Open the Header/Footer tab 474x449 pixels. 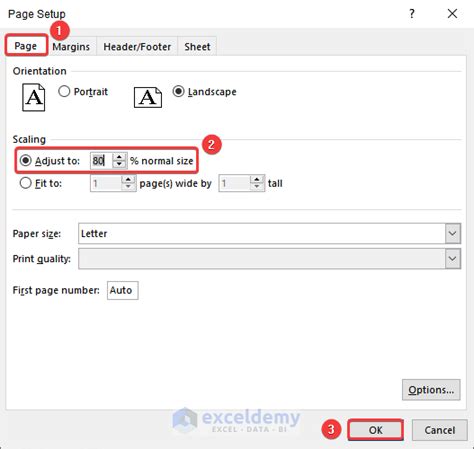point(137,47)
